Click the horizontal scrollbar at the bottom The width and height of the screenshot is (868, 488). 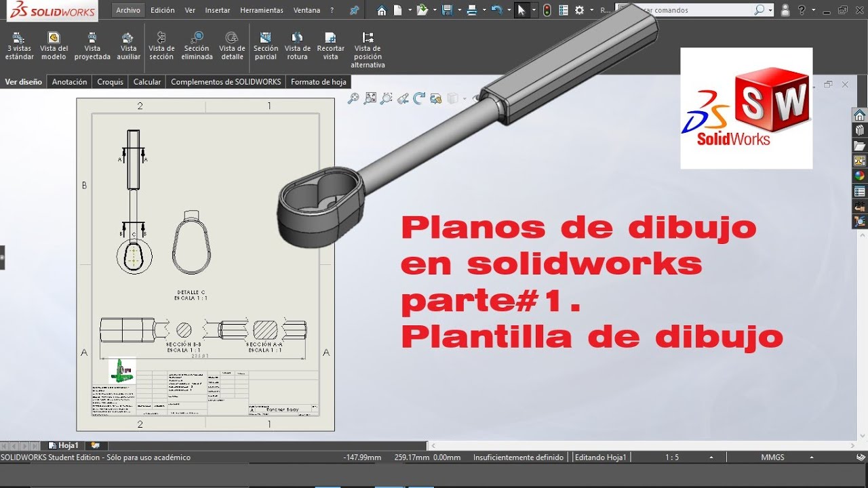[642, 445]
